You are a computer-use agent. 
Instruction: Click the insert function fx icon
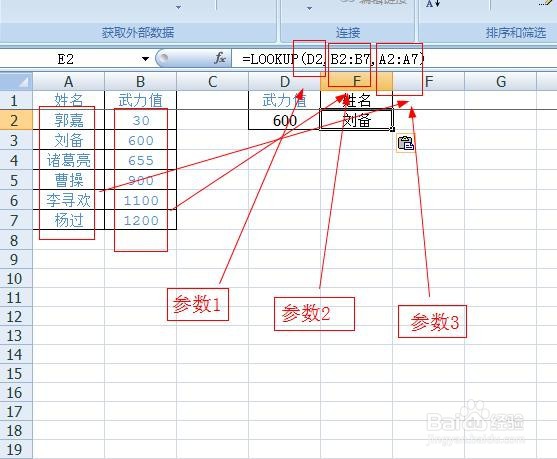220,58
